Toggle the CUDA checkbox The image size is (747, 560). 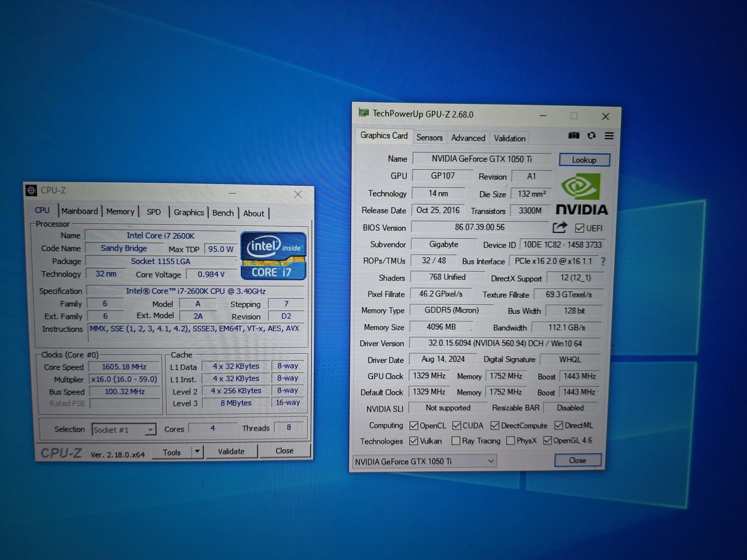click(x=457, y=426)
